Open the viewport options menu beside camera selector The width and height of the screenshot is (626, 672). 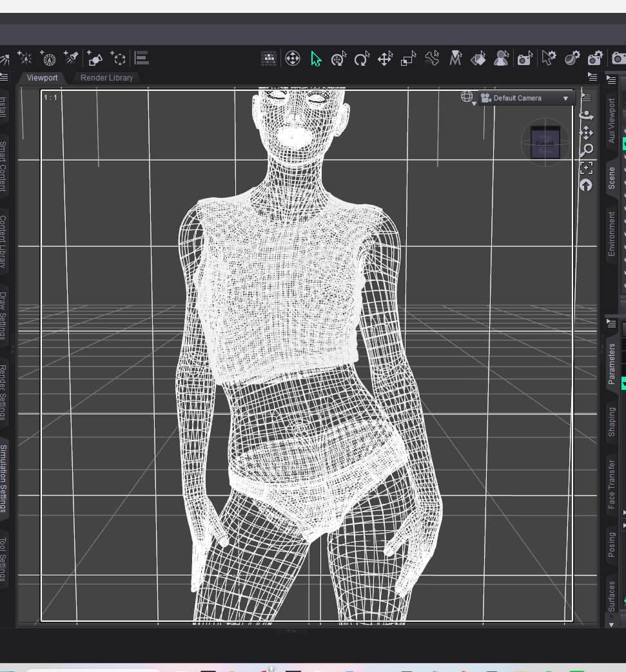(x=587, y=98)
